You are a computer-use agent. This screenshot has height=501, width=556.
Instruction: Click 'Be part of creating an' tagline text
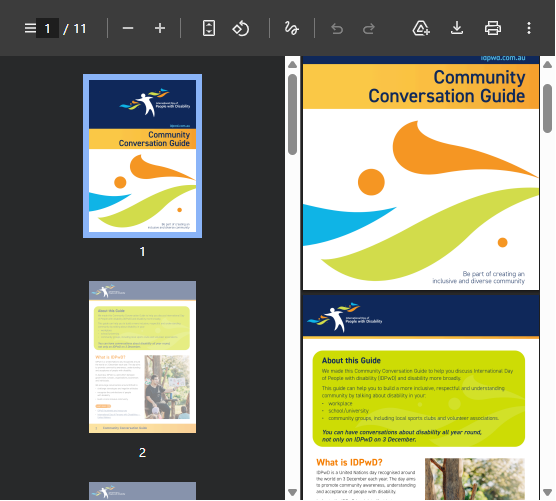tap(493, 274)
